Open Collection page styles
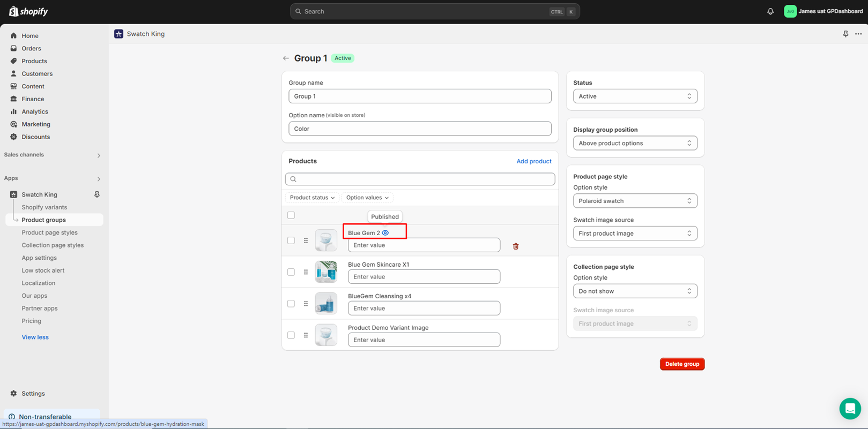The height and width of the screenshot is (429, 868). 53,245
